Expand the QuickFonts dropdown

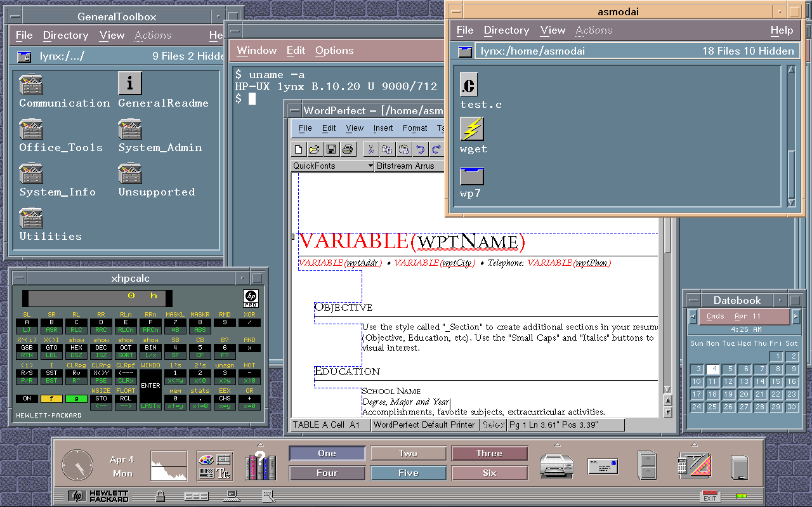(x=370, y=166)
